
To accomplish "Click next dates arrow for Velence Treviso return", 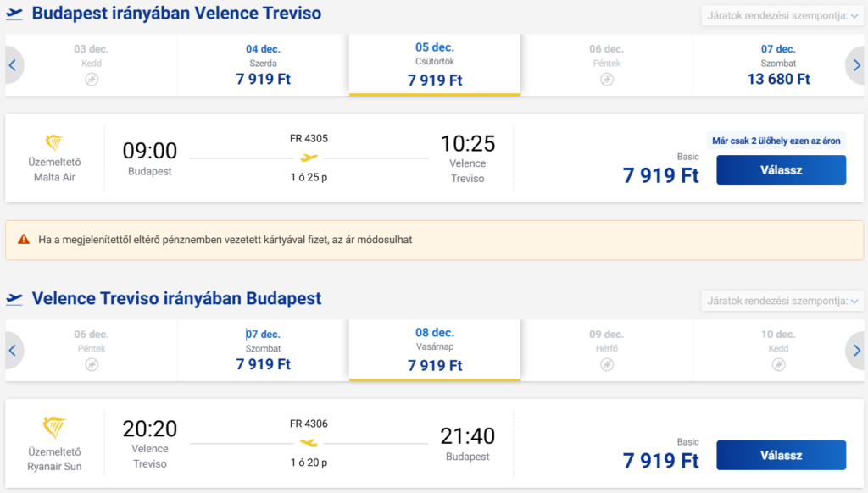I will click(x=856, y=350).
